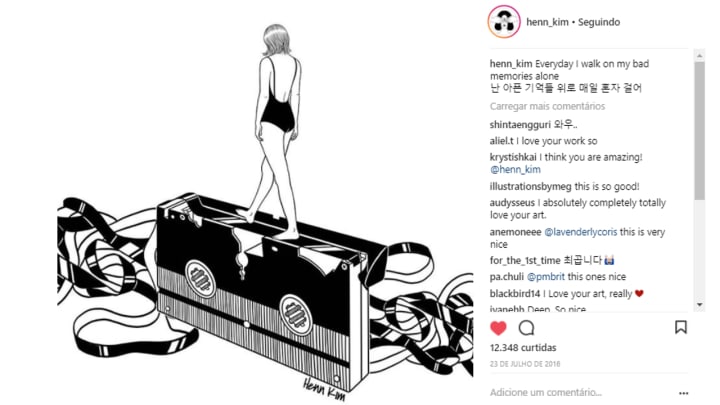Screen dimensions: 720x405
Task: Open the @henn_kim mention link
Action: click(x=515, y=169)
